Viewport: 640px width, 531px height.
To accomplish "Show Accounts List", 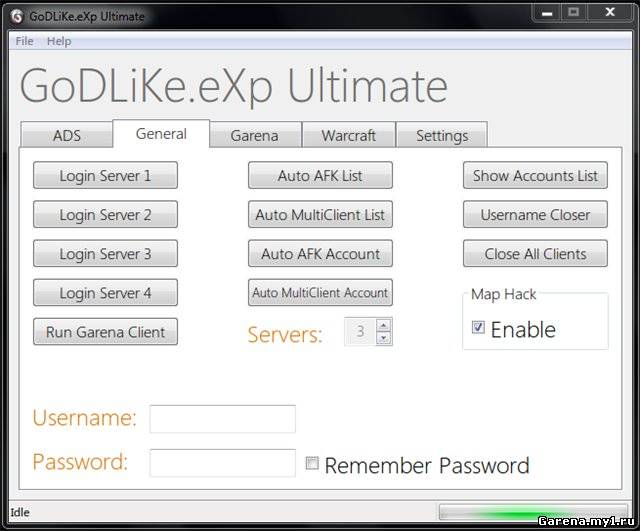I will coord(535,176).
